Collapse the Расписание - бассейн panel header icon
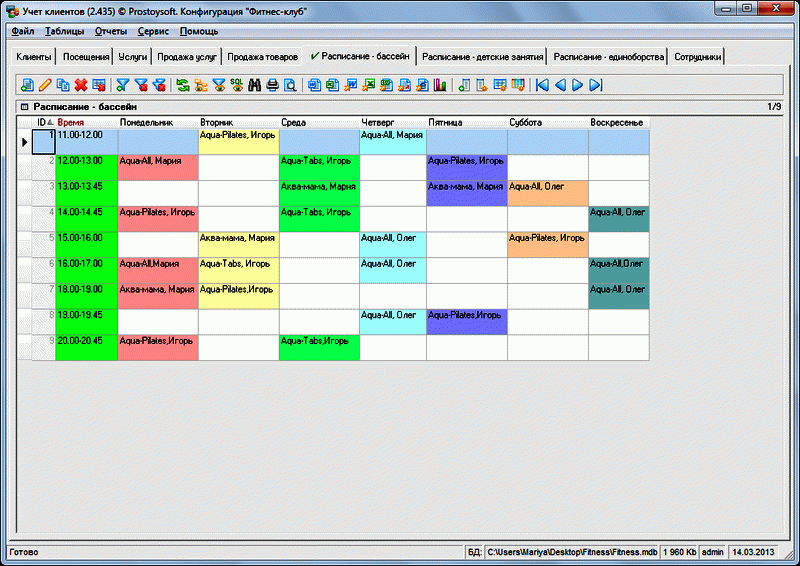This screenshot has width=800, height=566. 24,106
